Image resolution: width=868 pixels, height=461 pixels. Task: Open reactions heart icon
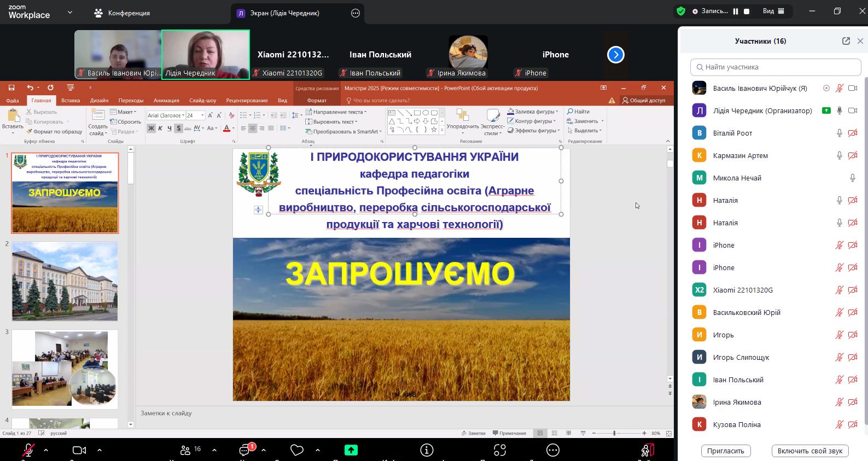[x=297, y=450]
